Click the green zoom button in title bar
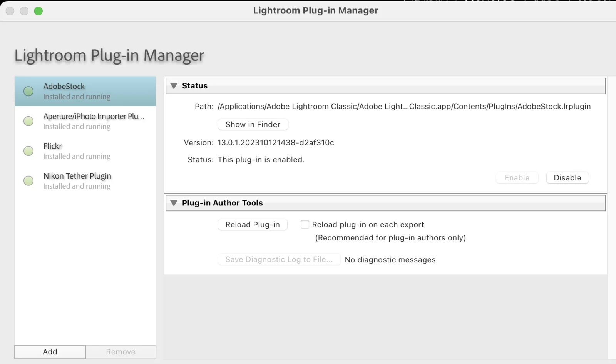 tap(38, 11)
